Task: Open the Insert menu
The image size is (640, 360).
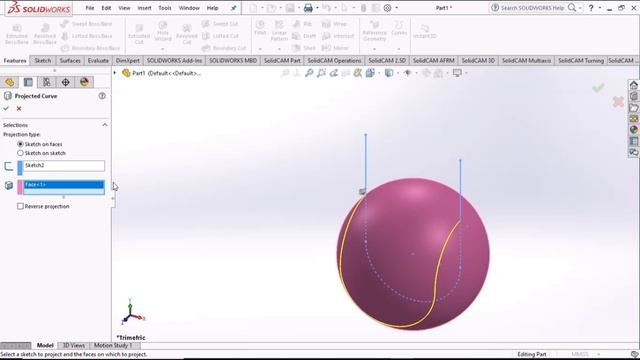Action: pos(144,8)
